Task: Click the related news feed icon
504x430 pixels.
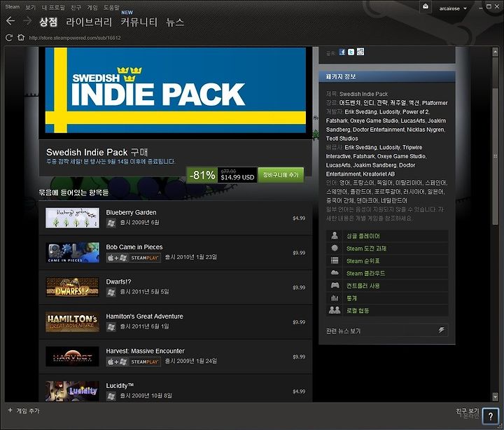Action: [x=441, y=330]
